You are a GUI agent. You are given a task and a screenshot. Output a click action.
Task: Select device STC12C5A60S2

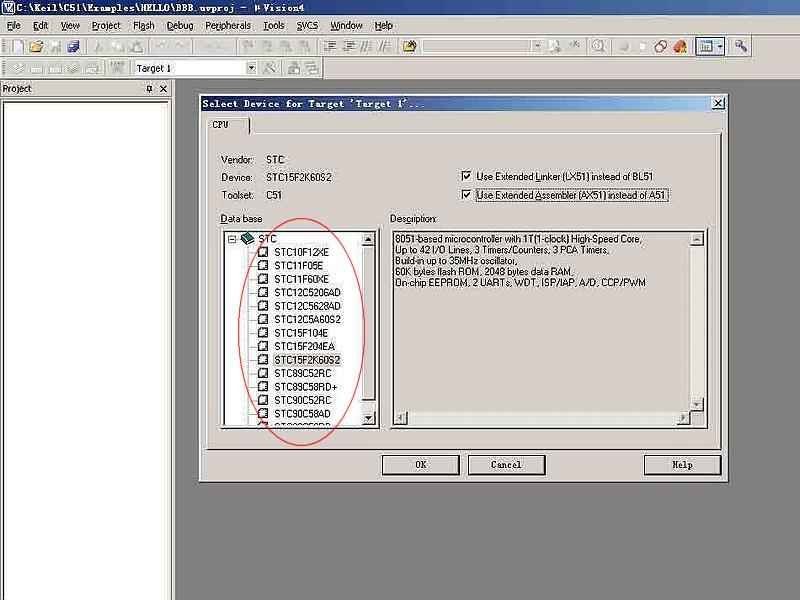click(x=307, y=319)
